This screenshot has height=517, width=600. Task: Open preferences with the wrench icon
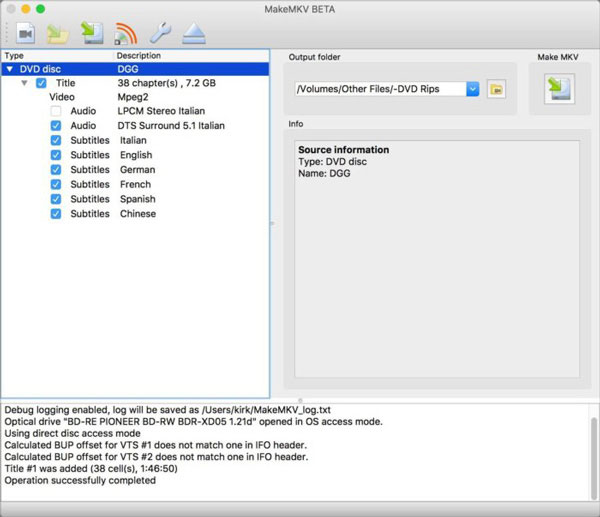[160, 33]
